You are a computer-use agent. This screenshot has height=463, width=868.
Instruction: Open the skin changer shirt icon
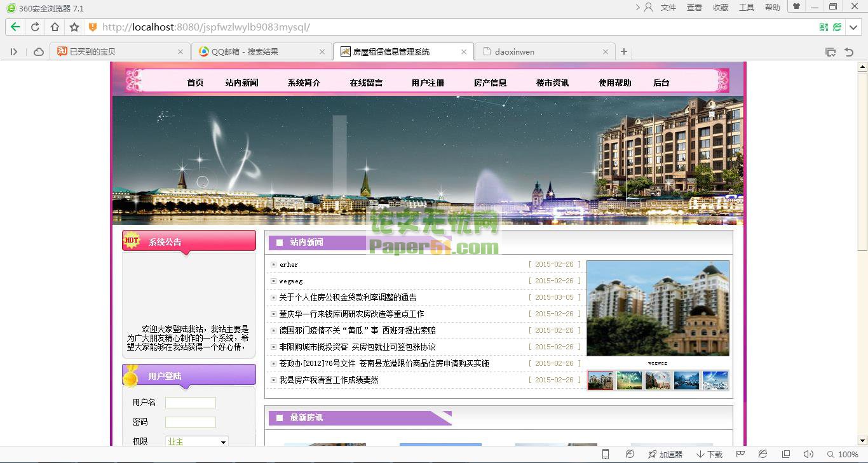point(796,6)
